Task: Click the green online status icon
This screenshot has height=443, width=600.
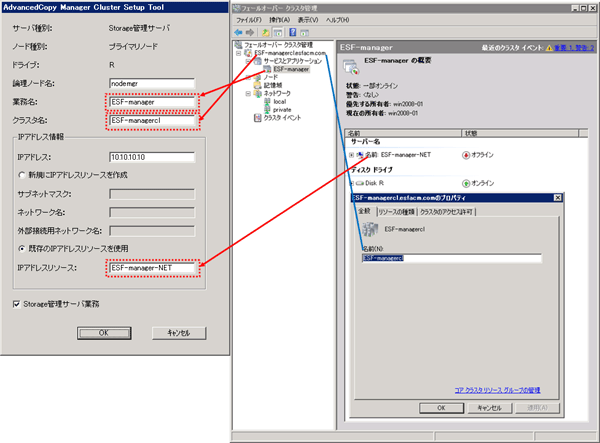Action: 466,183
